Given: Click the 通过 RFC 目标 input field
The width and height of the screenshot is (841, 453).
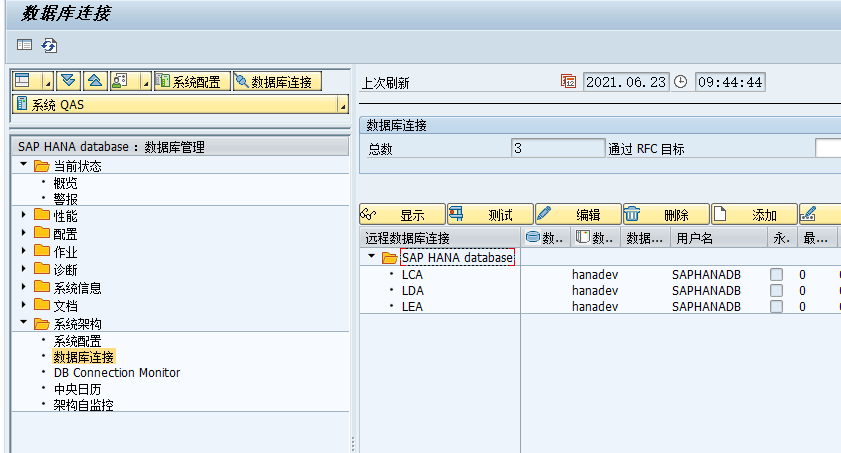Looking at the screenshot, I should pos(828,148).
